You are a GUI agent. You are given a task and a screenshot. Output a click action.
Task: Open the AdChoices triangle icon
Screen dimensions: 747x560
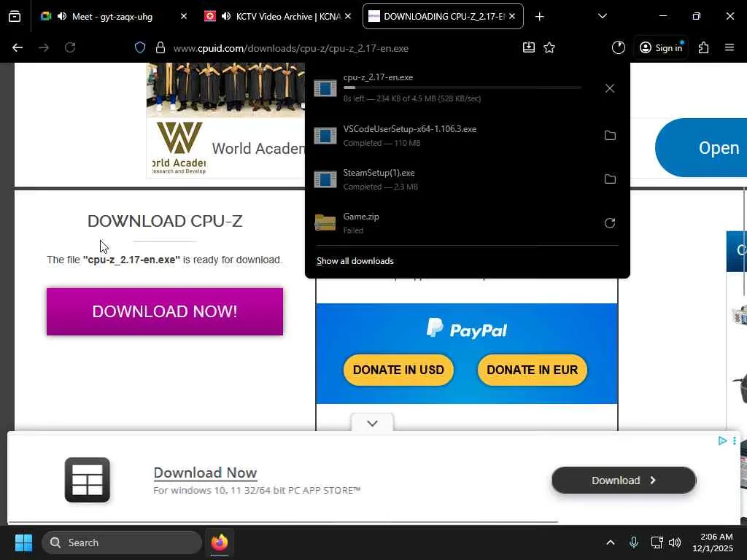pos(722,441)
